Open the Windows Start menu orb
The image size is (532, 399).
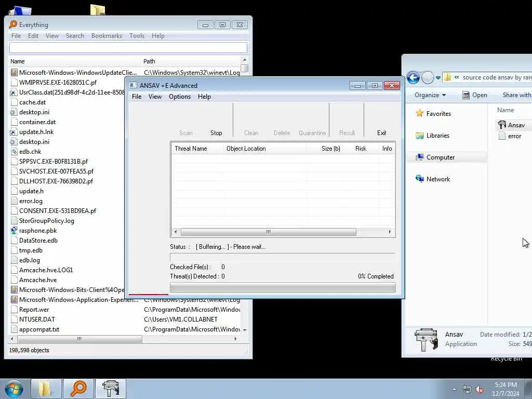tap(14, 389)
